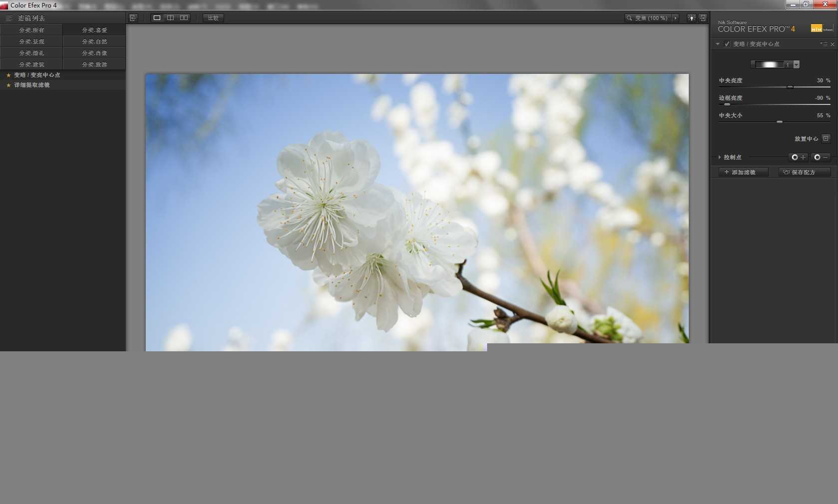This screenshot has height=504, width=838.
Task: Uncheck the 变暗 / 变亮中心点 filter checkbox
Action: (727, 44)
